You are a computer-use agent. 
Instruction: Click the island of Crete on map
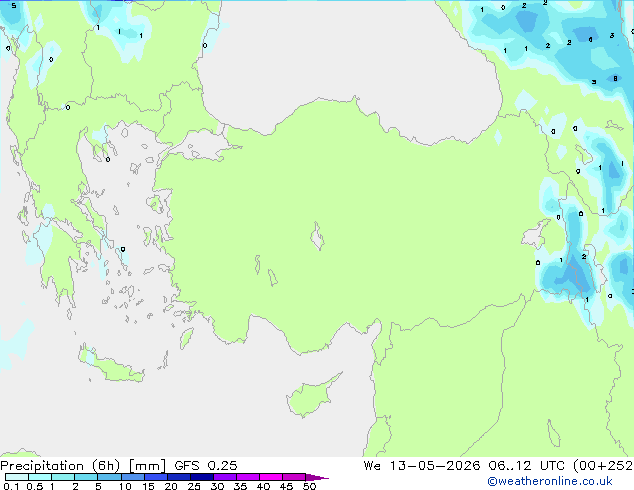[109, 364]
